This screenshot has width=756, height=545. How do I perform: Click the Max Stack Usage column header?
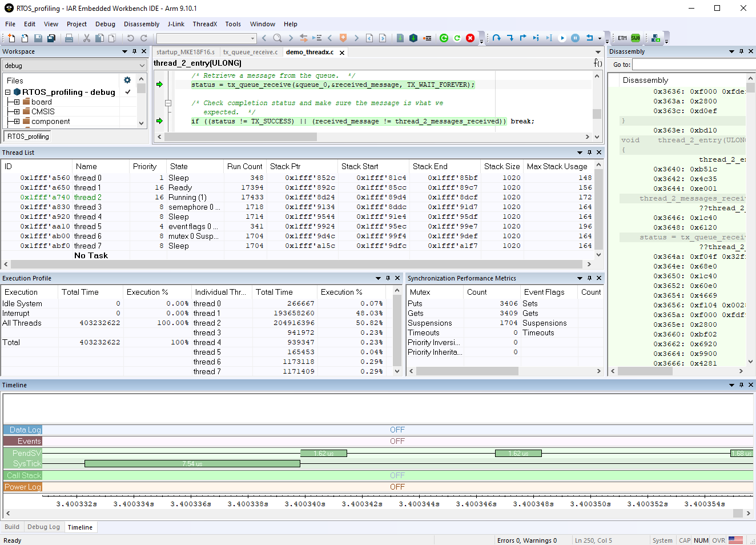click(558, 166)
